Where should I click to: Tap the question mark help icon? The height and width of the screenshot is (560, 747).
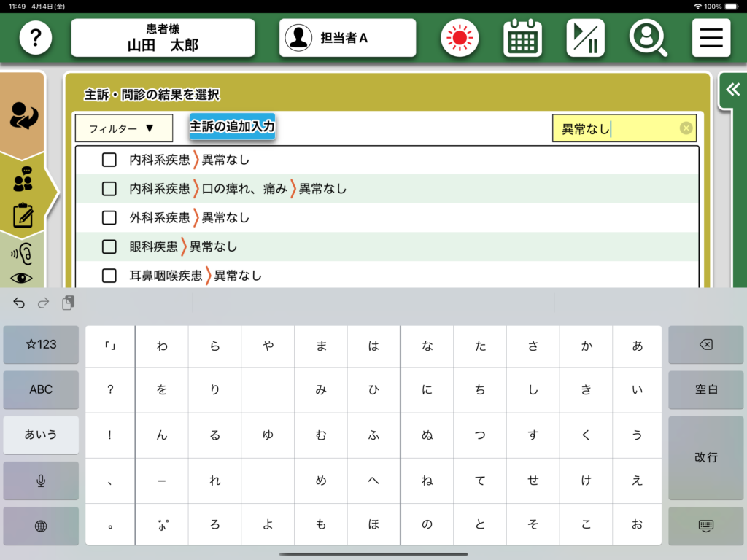[x=35, y=38]
